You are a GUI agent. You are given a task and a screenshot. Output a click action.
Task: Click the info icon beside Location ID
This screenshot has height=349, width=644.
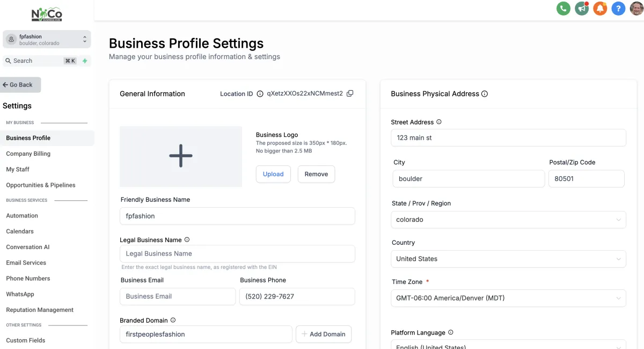[260, 94]
